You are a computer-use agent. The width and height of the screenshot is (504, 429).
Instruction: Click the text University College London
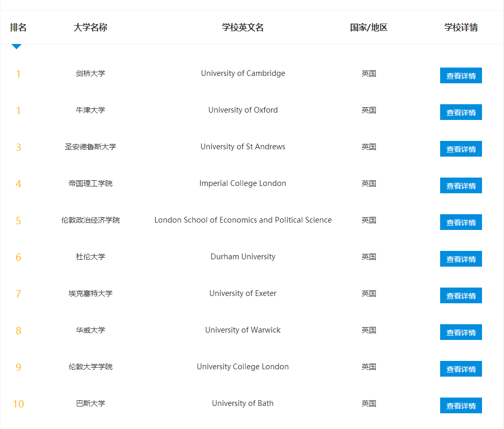243,367
